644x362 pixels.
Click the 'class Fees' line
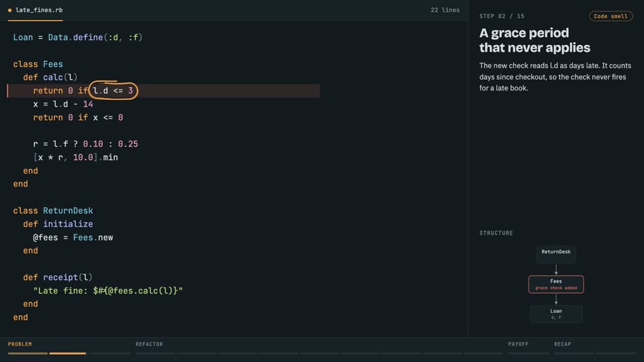[38, 64]
